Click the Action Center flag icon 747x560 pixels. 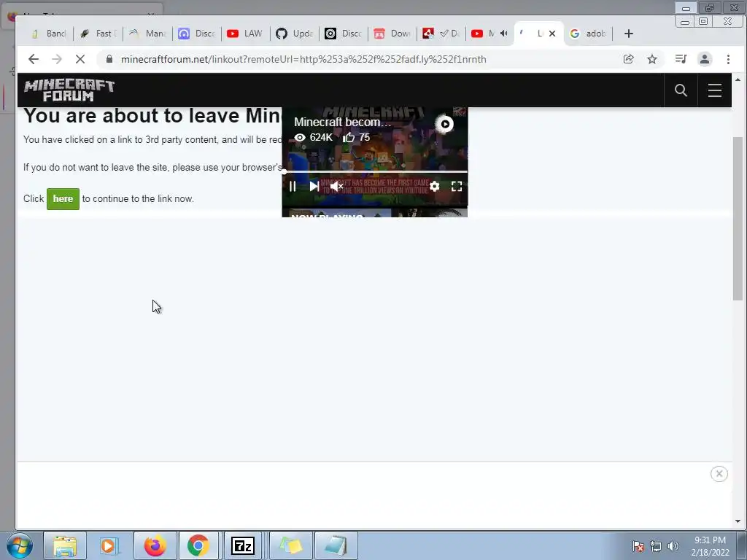click(x=638, y=546)
